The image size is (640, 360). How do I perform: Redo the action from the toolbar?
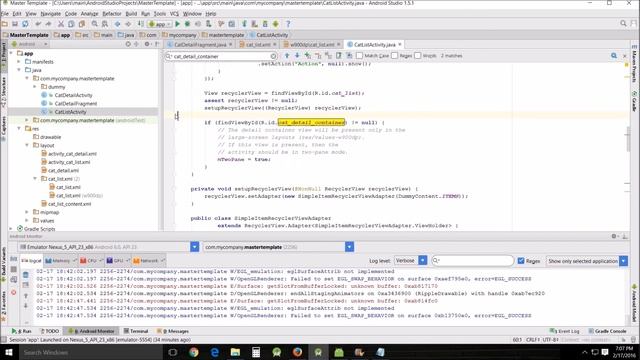(x=48, y=24)
